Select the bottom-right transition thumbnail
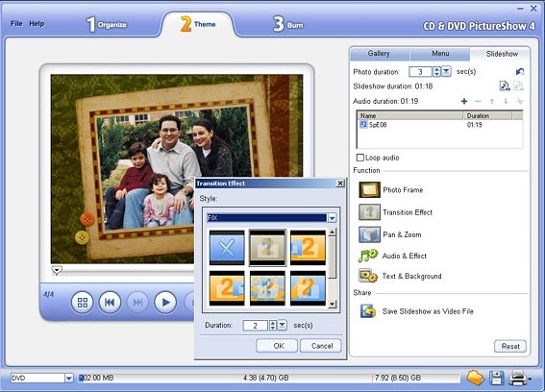 point(308,288)
